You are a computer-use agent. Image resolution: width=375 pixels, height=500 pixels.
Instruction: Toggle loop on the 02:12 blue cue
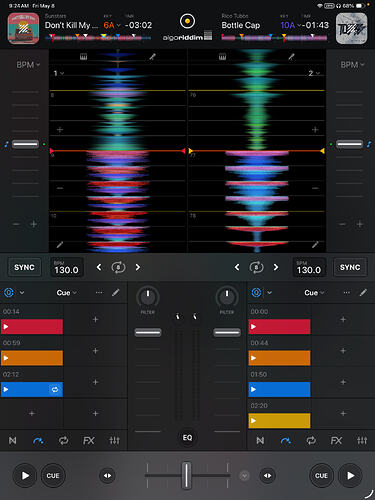[55, 389]
